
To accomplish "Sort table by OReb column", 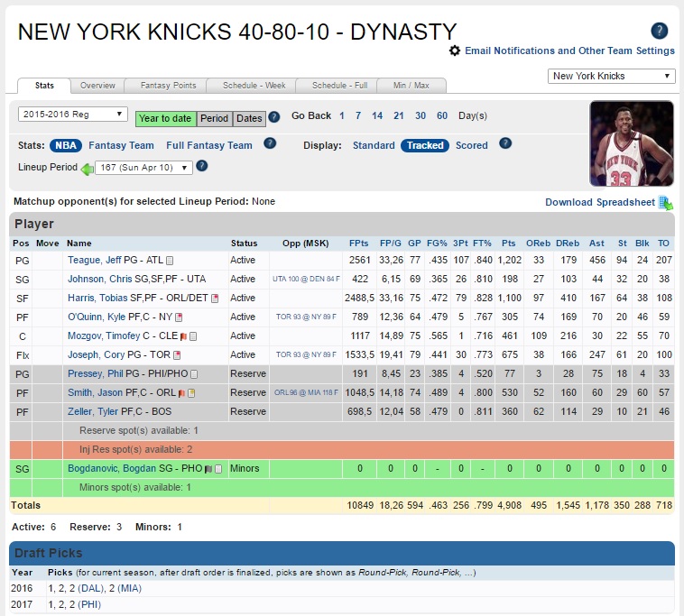I will (x=539, y=244).
